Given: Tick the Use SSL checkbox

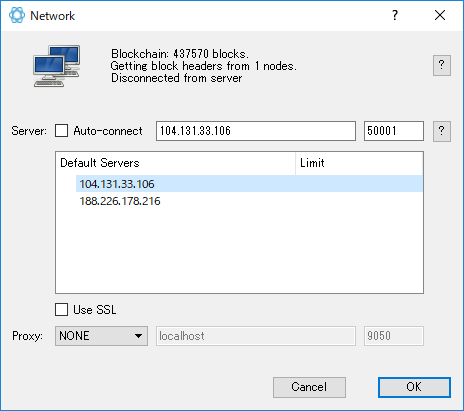Looking at the screenshot, I should pyautogui.click(x=62, y=310).
